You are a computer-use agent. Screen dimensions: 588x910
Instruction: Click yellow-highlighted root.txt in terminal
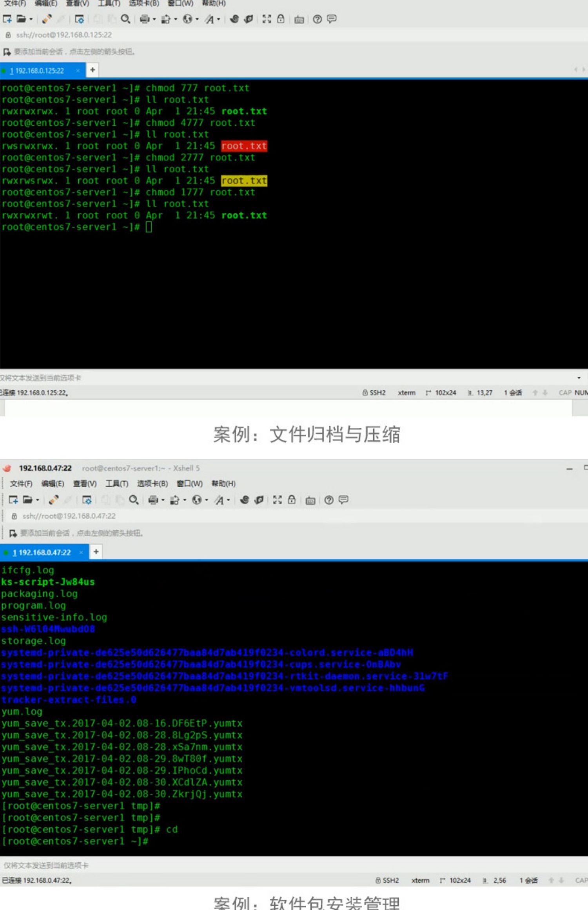[244, 181]
